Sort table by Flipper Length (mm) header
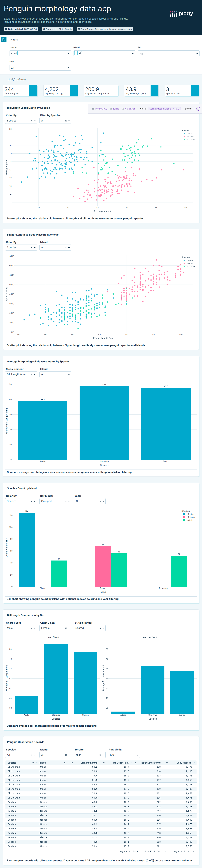The image size is (202, 868). point(150,763)
